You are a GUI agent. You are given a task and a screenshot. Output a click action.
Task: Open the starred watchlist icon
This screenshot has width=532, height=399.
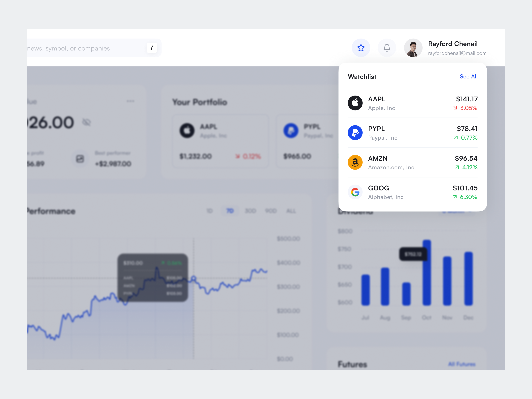[361, 48]
